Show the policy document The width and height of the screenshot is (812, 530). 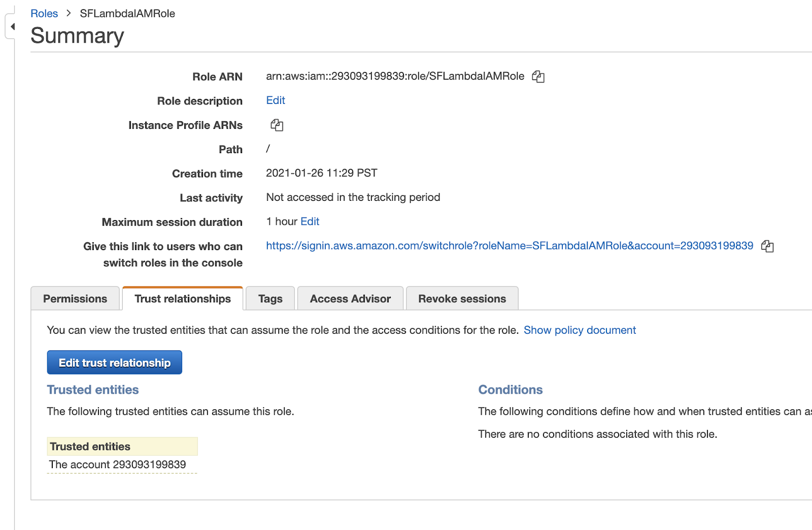coord(580,330)
